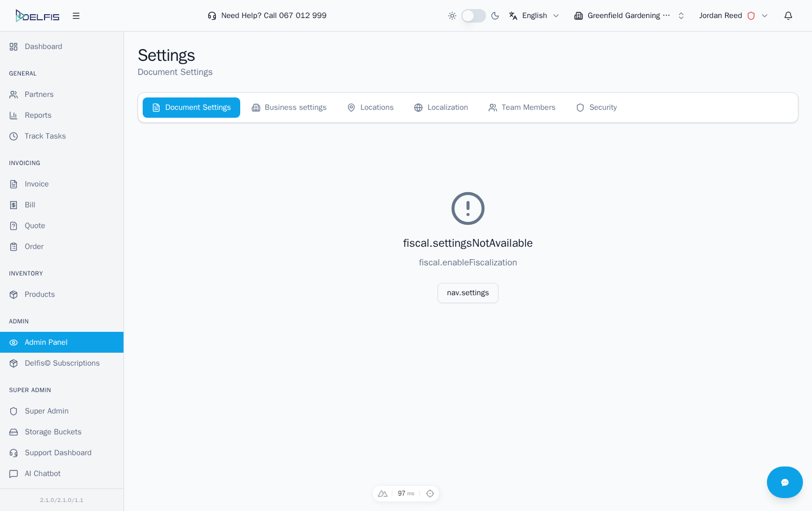812x511 pixels.
Task: Click the nav.settings button
Action: 467,293
